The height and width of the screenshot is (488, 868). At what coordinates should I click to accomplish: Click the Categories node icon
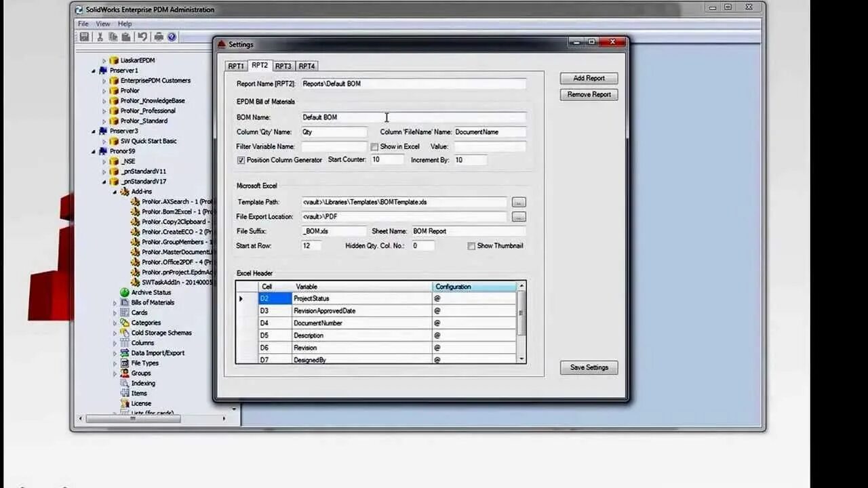(x=125, y=323)
